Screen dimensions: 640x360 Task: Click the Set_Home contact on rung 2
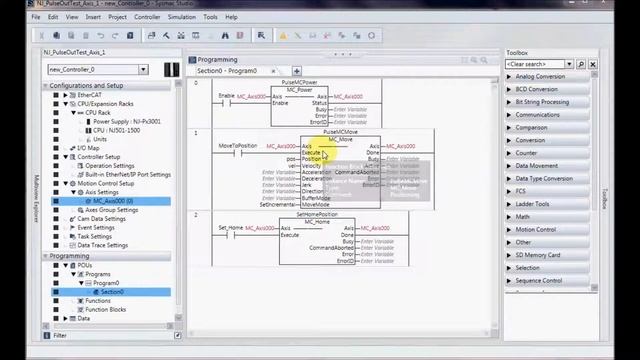(231, 236)
